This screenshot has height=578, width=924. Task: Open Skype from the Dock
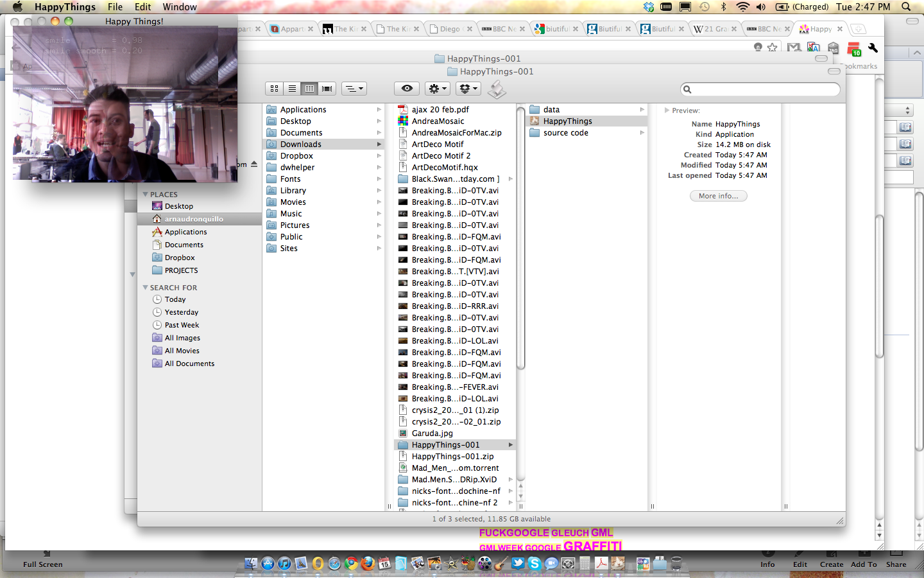(x=535, y=563)
